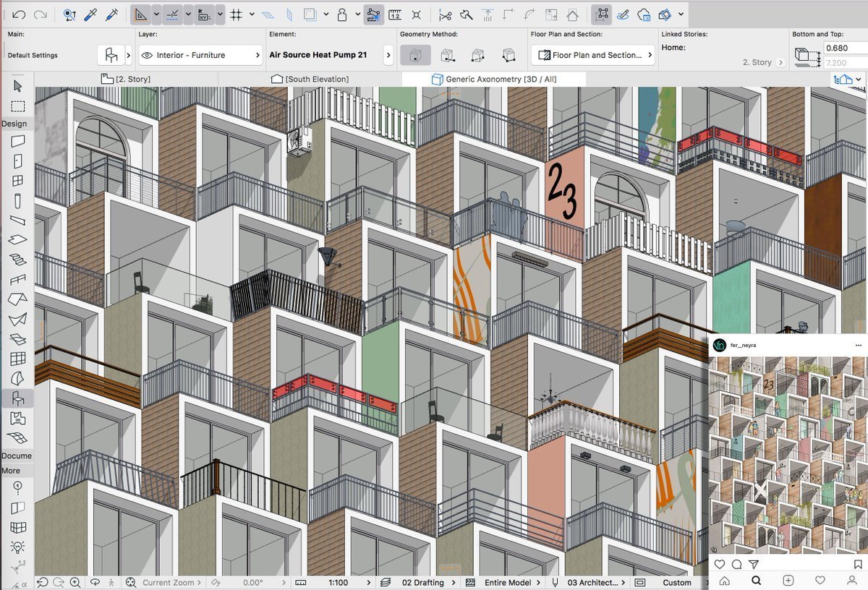Select the Object chair tool
868x590 pixels.
tap(17, 398)
